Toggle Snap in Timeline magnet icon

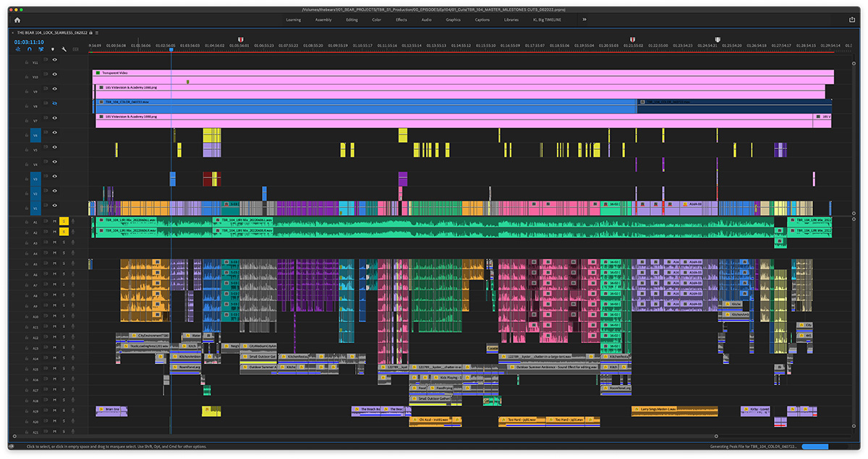click(30, 49)
